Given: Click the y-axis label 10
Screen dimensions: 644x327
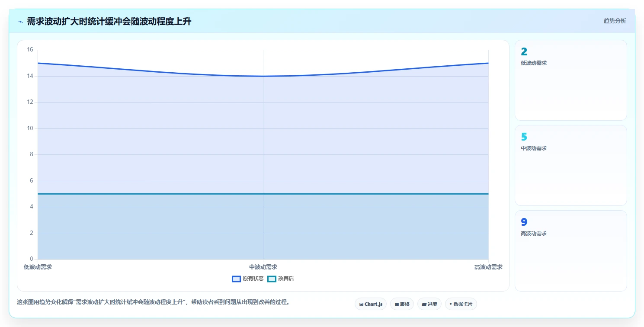Looking at the screenshot, I should pyautogui.click(x=30, y=128).
